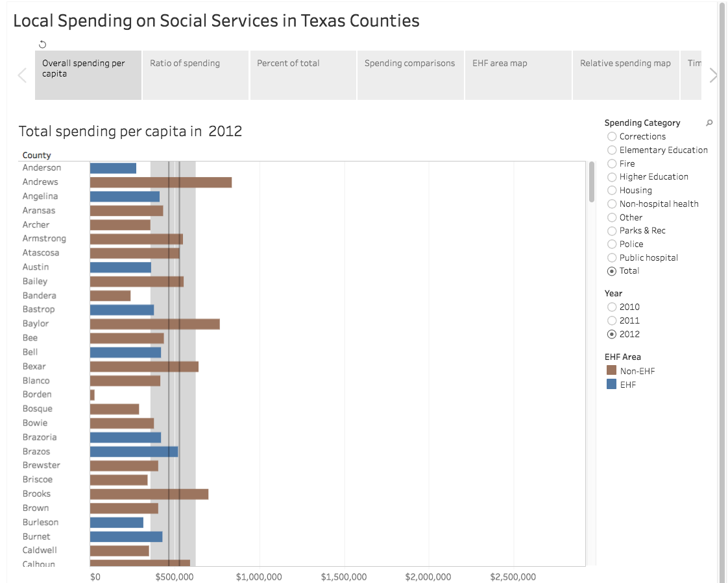Click the County column header
This screenshot has height=583, width=728.
click(37, 155)
